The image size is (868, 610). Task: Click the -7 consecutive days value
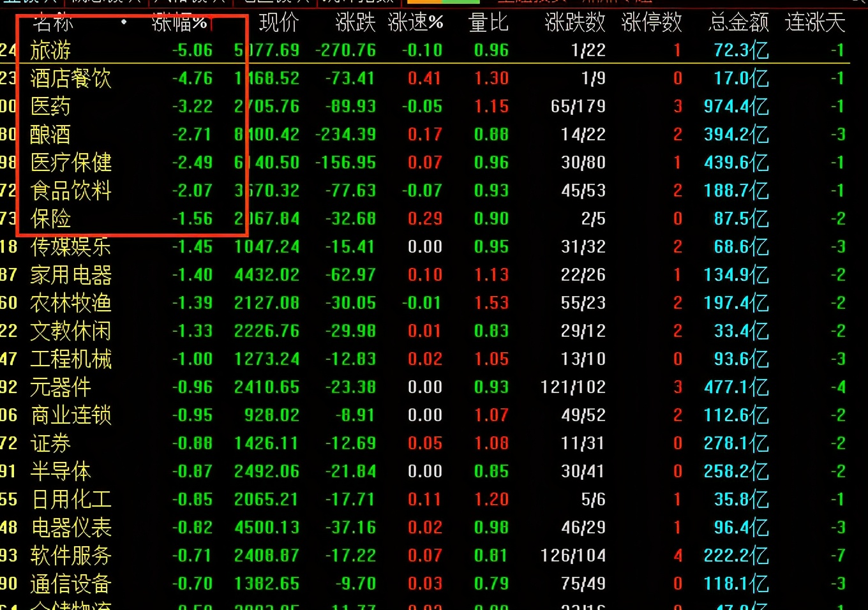[x=838, y=555]
